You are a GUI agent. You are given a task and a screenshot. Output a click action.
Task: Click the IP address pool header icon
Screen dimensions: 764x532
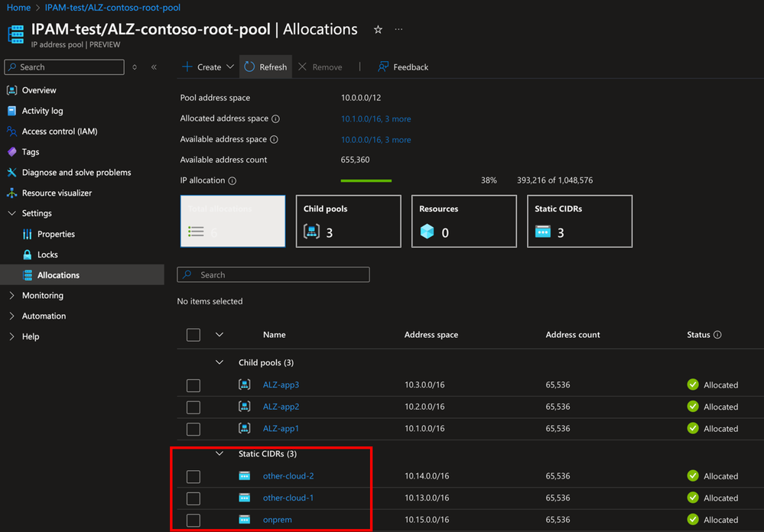pyautogui.click(x=16, y=34)
